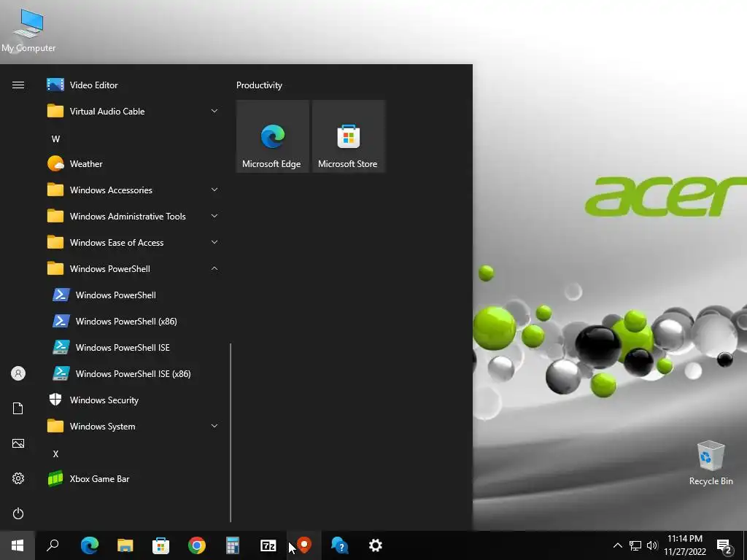Viewport: 747px width, 560px height.
Task: Open Microsoft Store from the taskbar
Action: 161,545
